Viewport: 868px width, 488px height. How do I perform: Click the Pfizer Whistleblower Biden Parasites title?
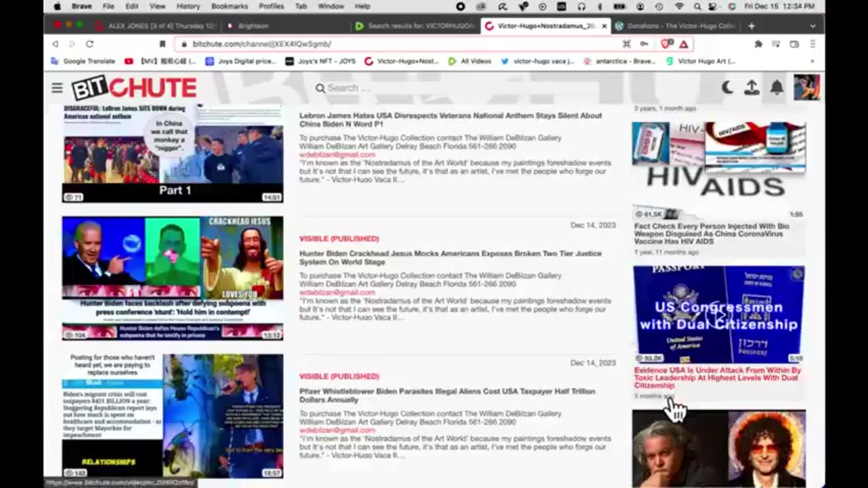[448, 395]
